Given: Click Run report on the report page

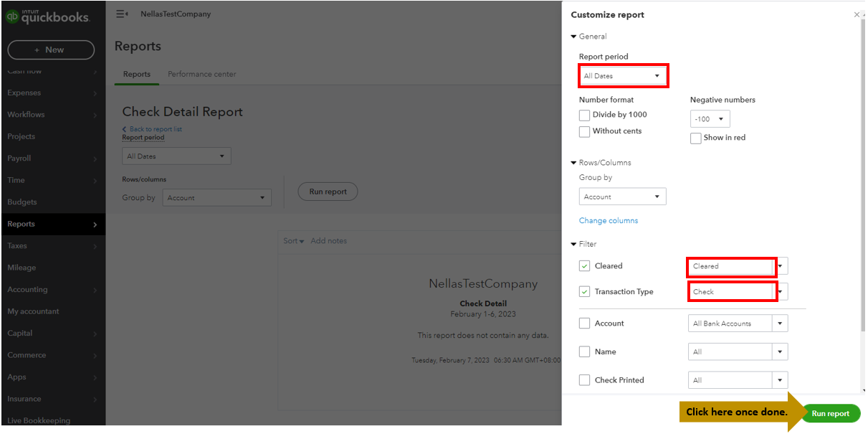Looking at the screenshot, I should click(x=328, y=192).
